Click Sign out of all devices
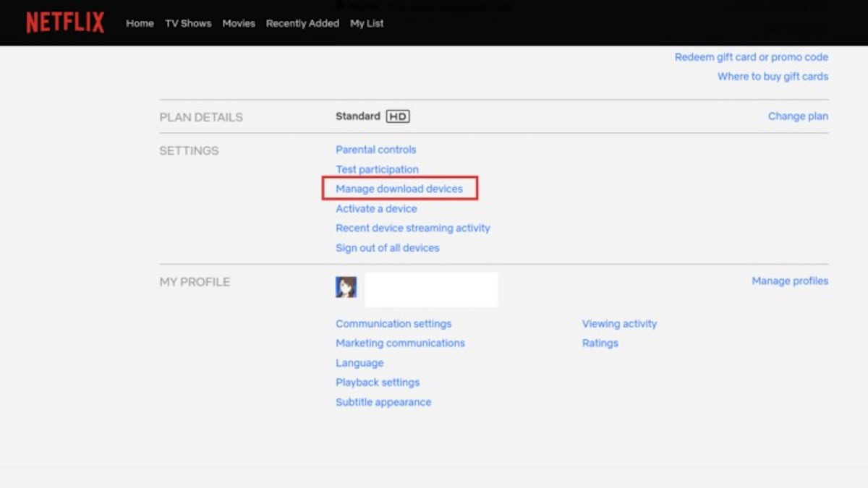Image resolution: width=868 pixels, height=488 pixels. click(x=387, y=248)
